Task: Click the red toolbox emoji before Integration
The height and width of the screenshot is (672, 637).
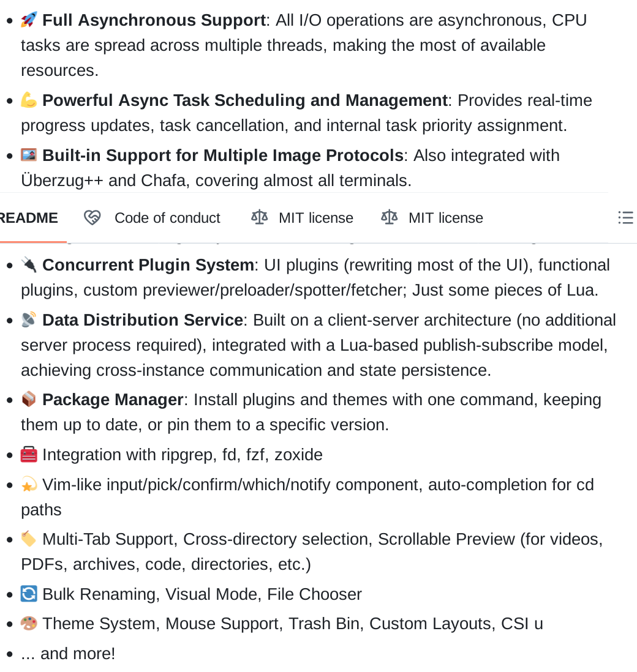Action: 29,454
